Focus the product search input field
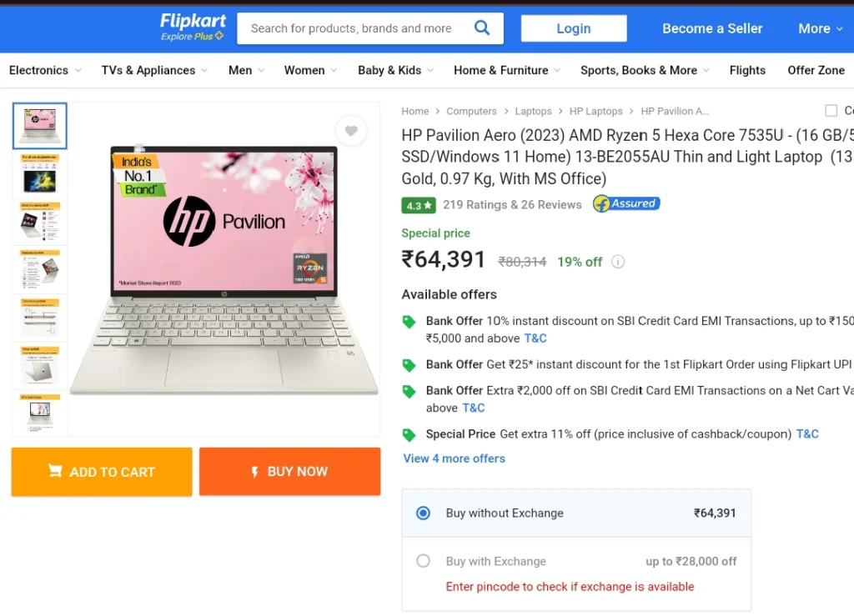This screenshot has height=616, width=854. pos(354,28)
